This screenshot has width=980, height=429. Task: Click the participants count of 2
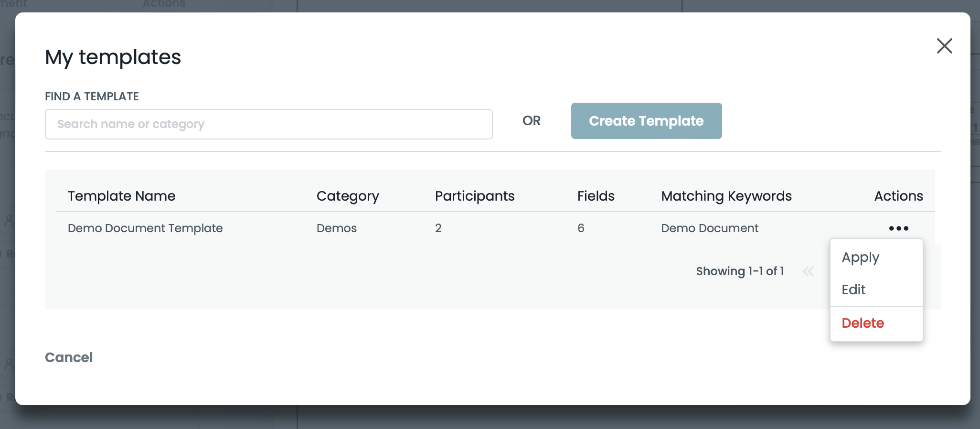tap(438, 228)
